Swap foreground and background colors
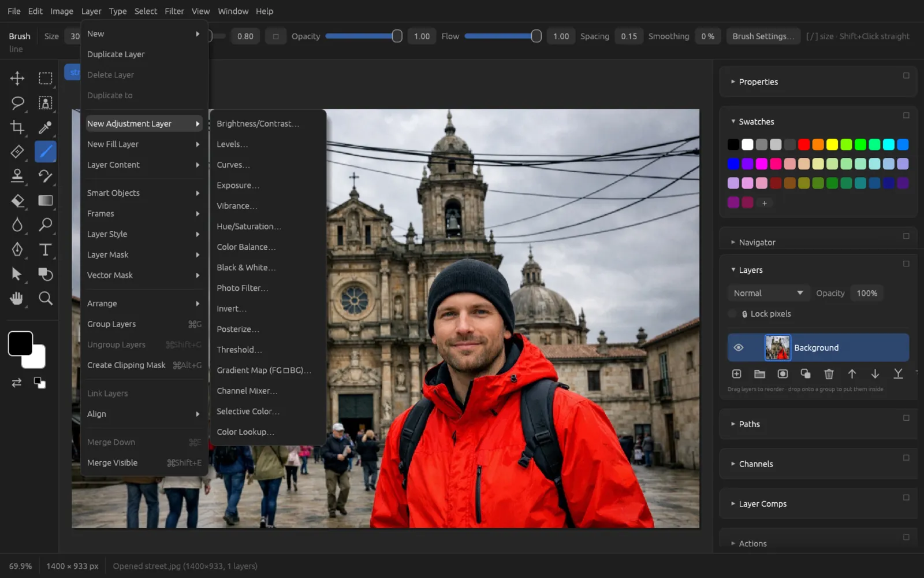The image size is (924, 578). point(17,383)
